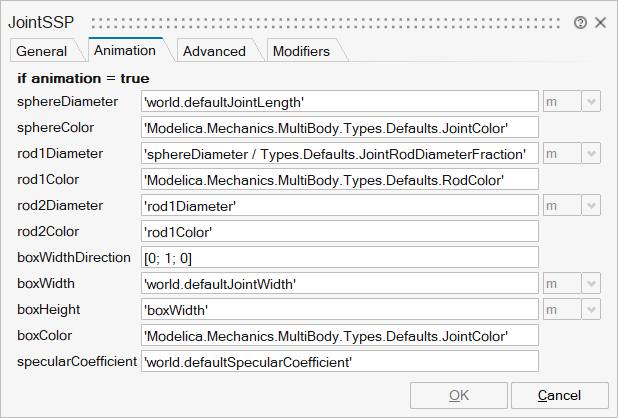Click the sphereDiameter input field
The height and width of the screenshot is (418, 618).
click(x=340, y=101)
